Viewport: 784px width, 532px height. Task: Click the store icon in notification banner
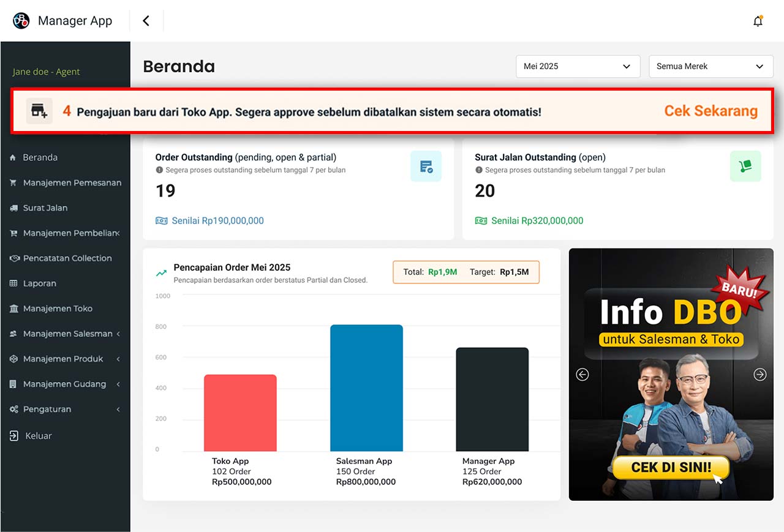click(x=39, y=111)
